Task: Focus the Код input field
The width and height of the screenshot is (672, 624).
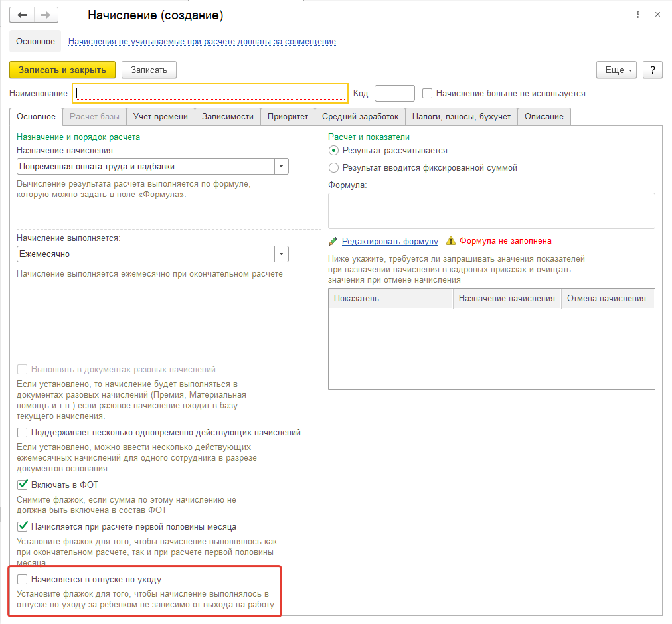Action: tap(394, 94)
